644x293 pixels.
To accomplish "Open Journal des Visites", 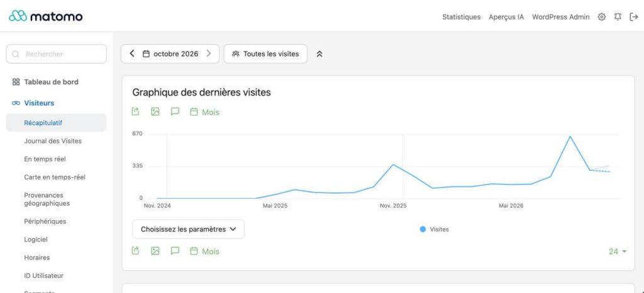I will pos(53,141).
